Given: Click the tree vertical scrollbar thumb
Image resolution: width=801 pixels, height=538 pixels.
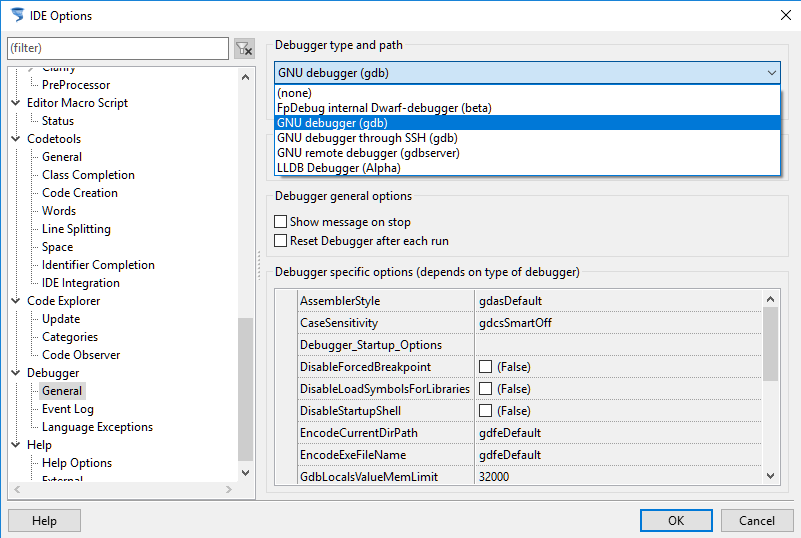Looking at the screenshot, I should (245, 389).
